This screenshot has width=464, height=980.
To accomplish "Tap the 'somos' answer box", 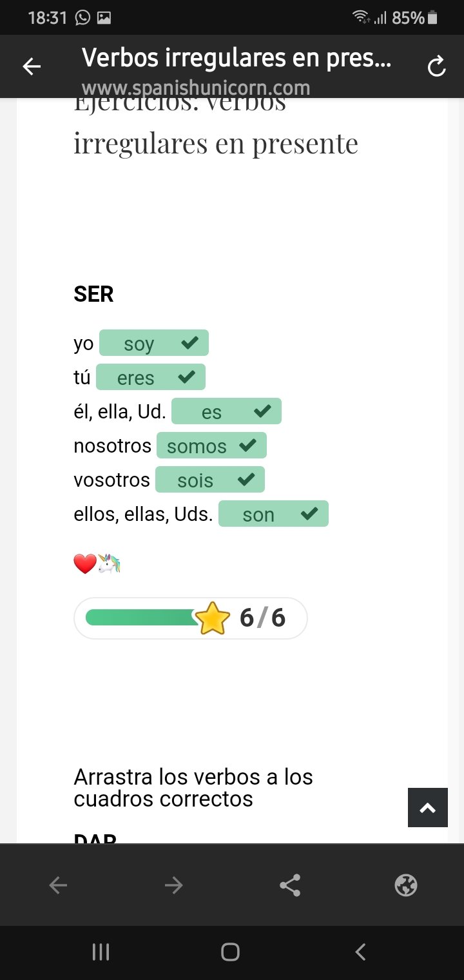I will pyautogui.click(x=211, y=446).
